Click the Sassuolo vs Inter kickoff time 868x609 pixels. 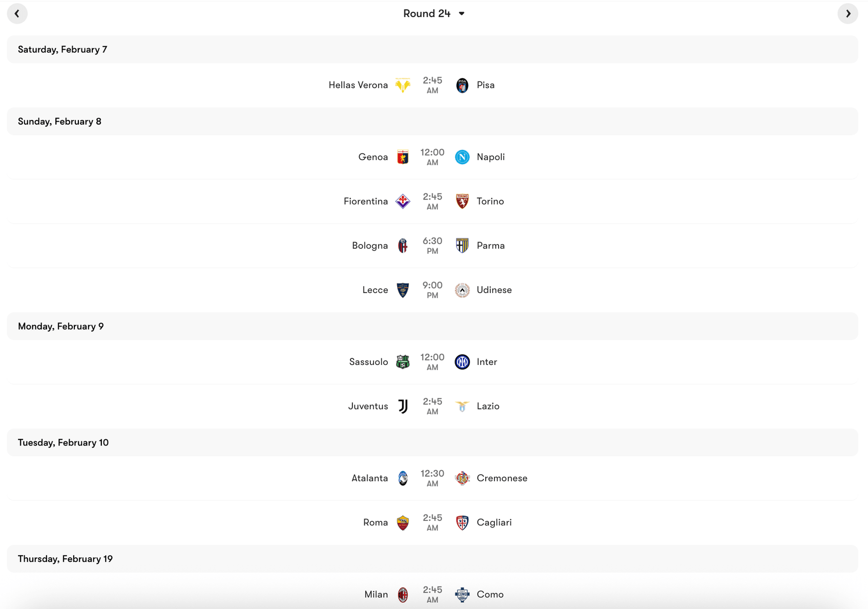[432, 361]
